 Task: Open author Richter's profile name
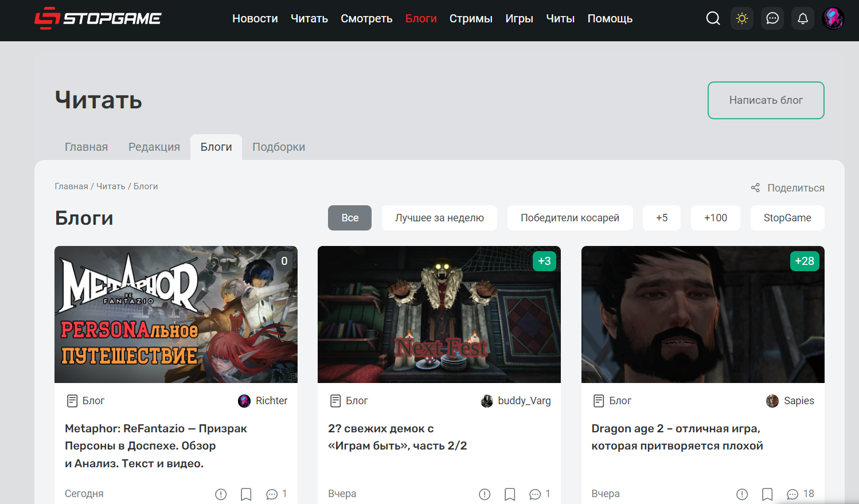271,401
